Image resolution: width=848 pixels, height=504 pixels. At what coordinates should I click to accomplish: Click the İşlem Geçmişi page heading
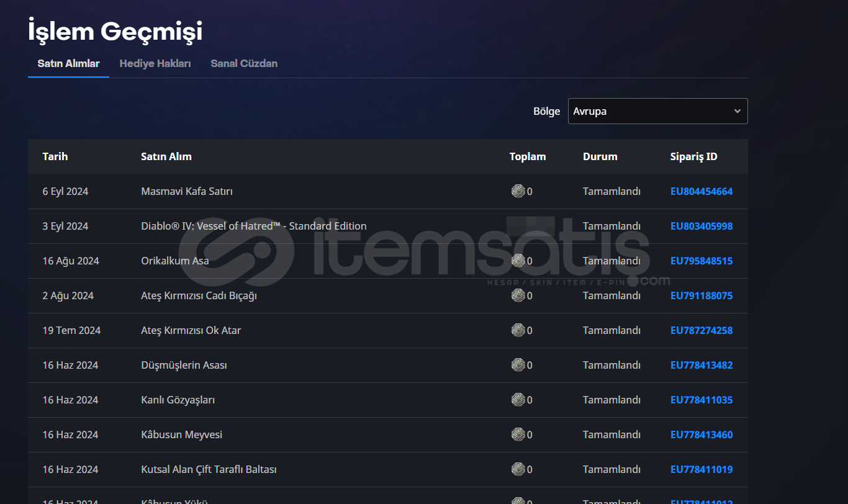pos(115,31)
